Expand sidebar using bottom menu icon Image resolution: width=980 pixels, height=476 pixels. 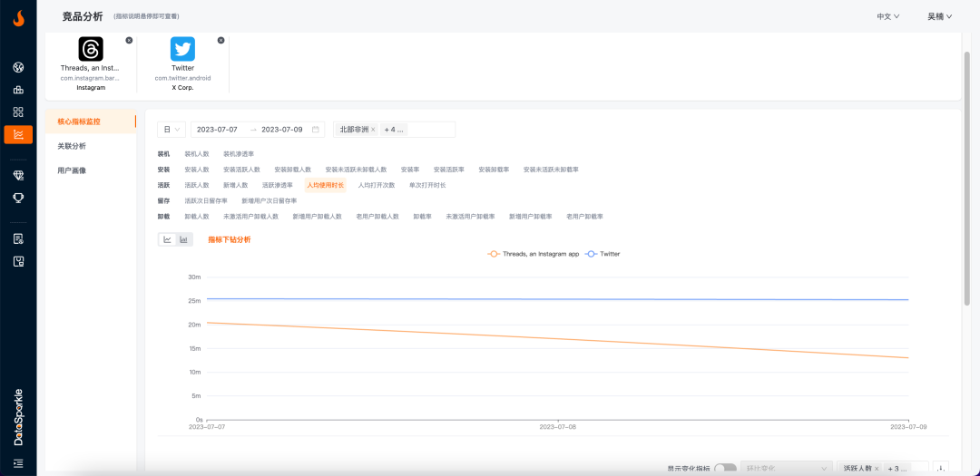(x=18, y=463)
